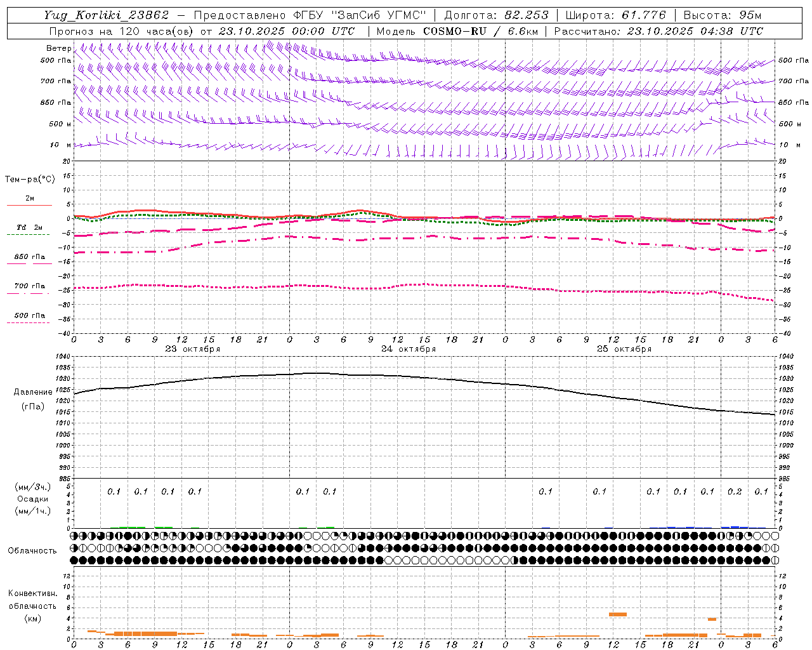Click the 'Модель COSMO-RU / 6.6км' text
Screen dimensions: 812x650
[457, 31]
